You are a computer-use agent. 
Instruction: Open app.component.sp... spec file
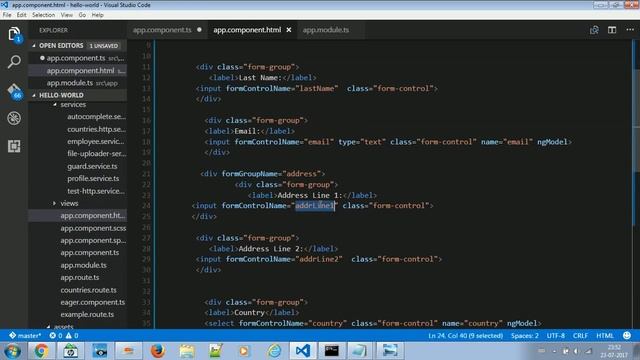pos(93,240)
